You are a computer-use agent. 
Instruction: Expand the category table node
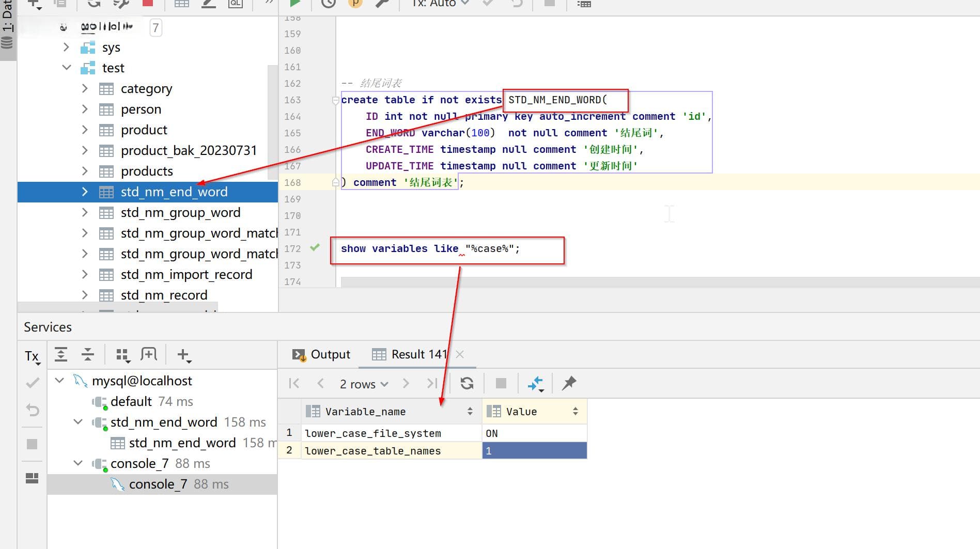pos(85,88)
